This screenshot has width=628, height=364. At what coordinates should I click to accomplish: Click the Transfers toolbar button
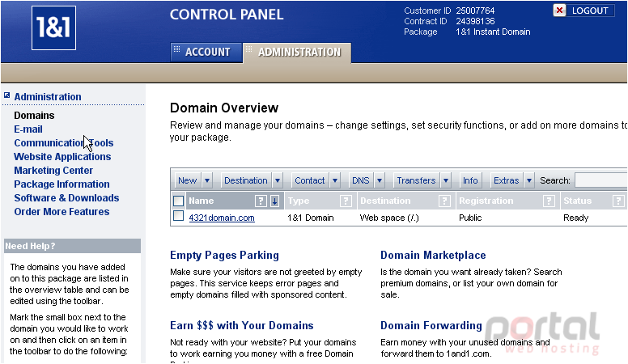pyautogui.click(x=416, y=180)
